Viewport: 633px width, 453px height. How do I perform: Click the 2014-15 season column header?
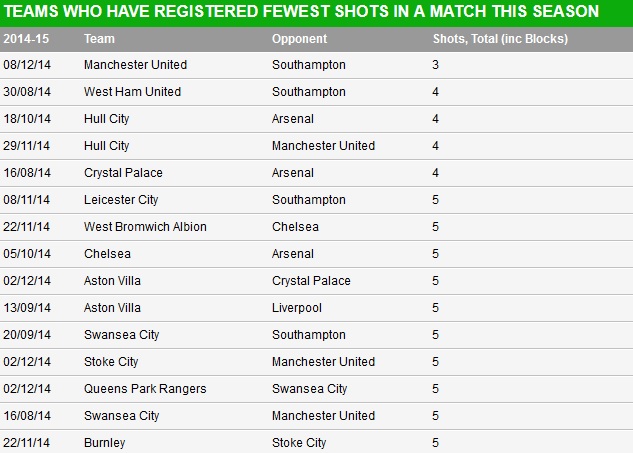click(x=26, y=39)
